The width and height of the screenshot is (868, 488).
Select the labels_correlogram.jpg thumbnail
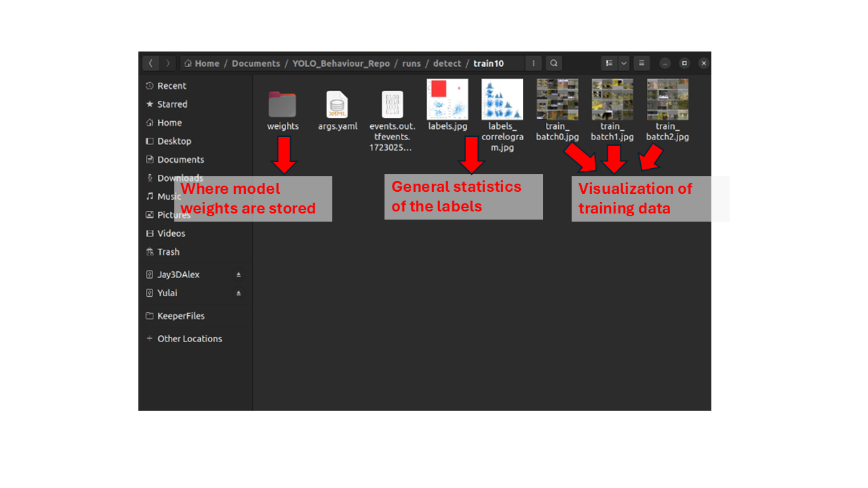tap(502, 99)
